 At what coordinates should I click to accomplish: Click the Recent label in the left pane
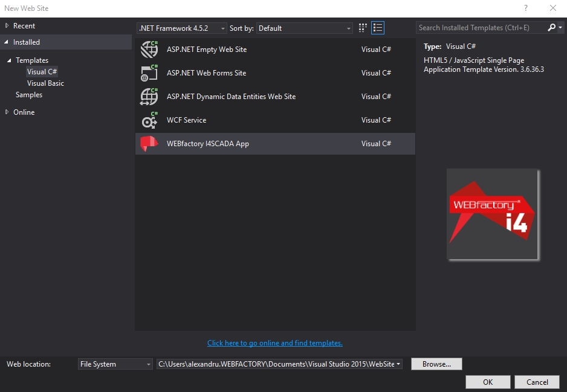coord(24,25)
